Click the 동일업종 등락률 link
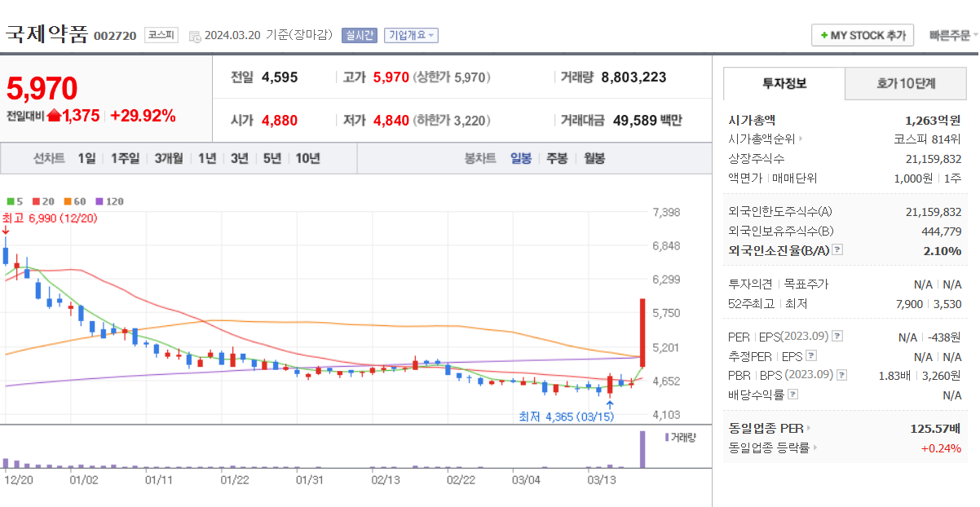The width and height of the screenshot is (980, 507). (x=769, y=447)
